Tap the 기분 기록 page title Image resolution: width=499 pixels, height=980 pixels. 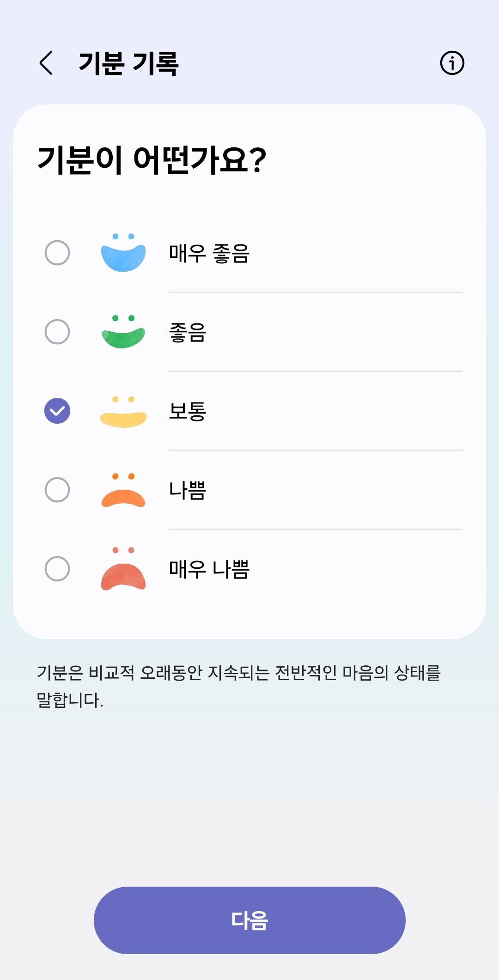click(x=128, y=63)
